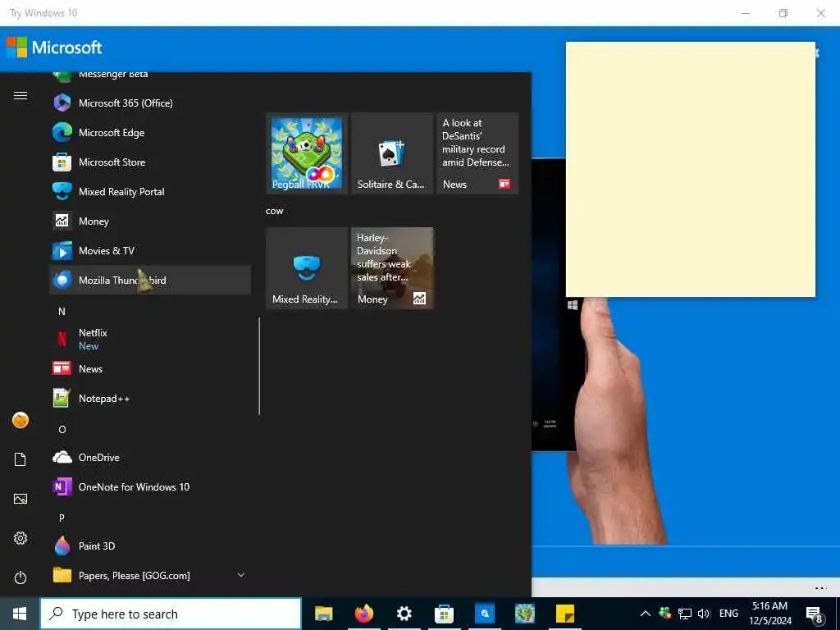Open Money app in the app list
The height and width of the screenshot is (630, 840).
pos(150,221)
